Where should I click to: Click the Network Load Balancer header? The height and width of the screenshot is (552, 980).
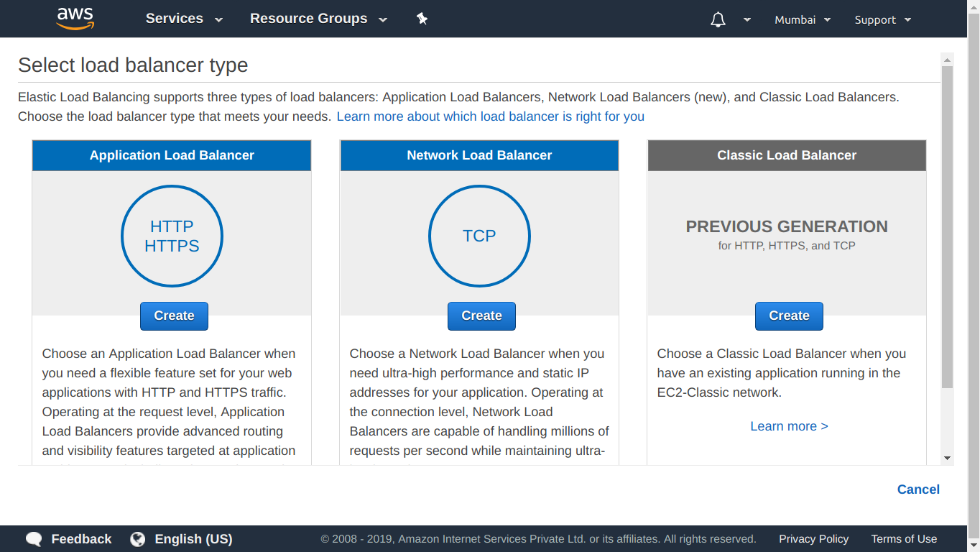point(479,155)
